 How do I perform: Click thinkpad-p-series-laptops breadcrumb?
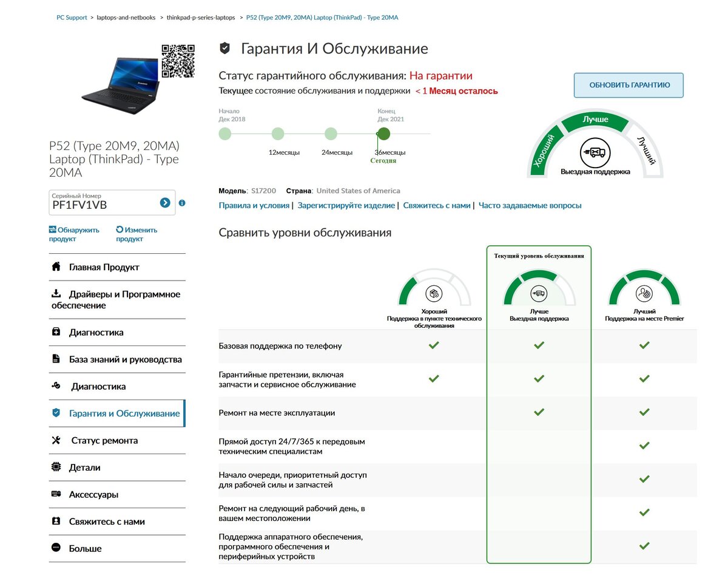[x=201, y=18]
